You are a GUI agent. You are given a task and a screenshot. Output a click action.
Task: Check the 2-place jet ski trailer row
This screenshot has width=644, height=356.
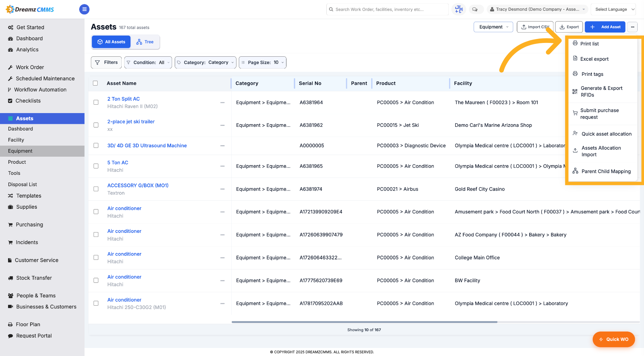(x=96, y=125)
